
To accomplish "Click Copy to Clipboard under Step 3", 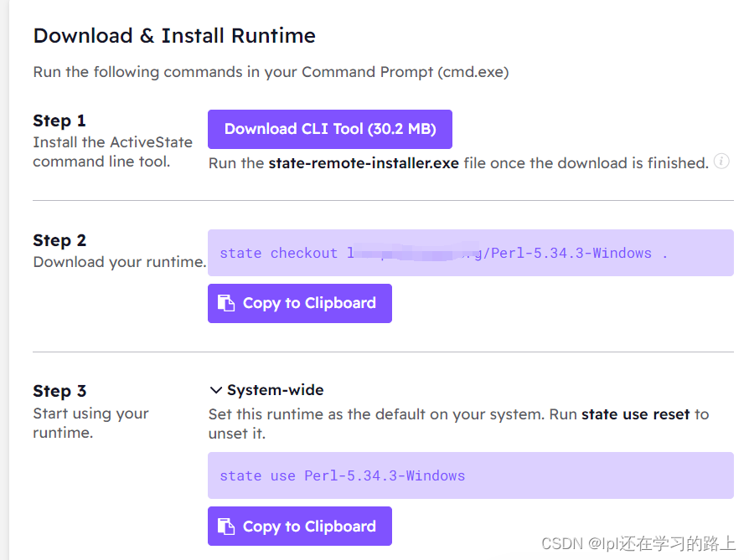I will [x=299, y=526].
